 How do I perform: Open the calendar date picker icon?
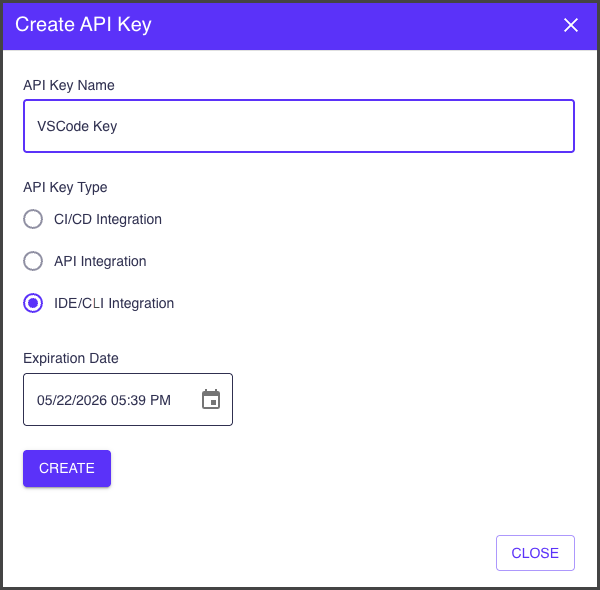pos(211,400)
